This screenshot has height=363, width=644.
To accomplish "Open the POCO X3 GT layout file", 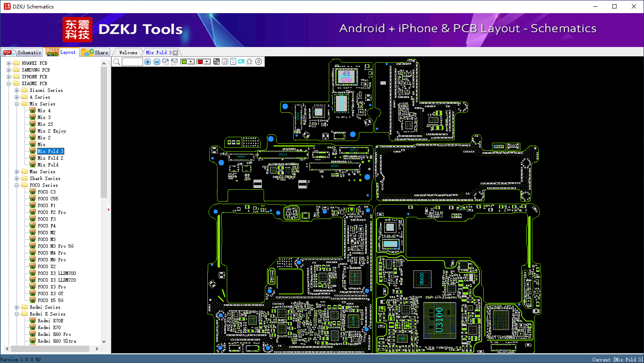I will (50, 294).
